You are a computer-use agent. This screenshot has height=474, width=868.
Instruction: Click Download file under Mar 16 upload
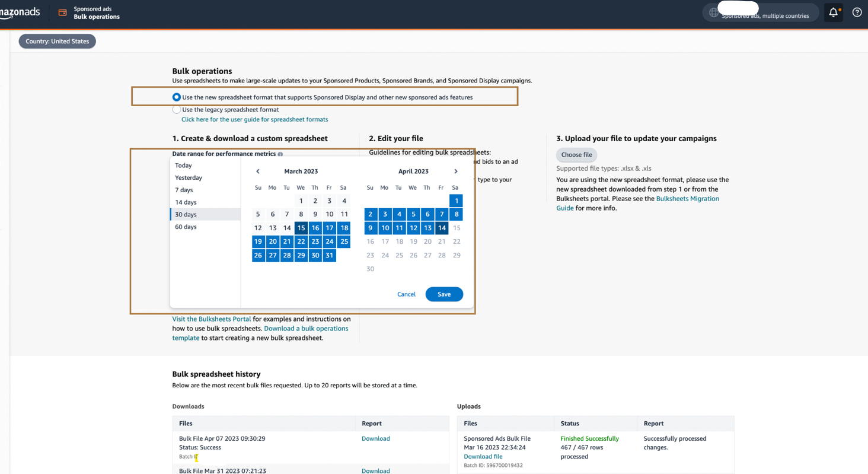click(483, 457)
